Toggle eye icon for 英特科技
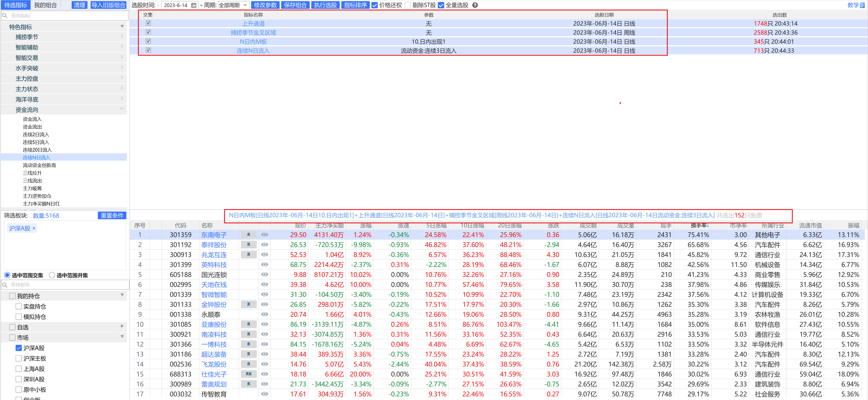Image resolution: width=868 pixels, height=400 pixels. point(265,265)
